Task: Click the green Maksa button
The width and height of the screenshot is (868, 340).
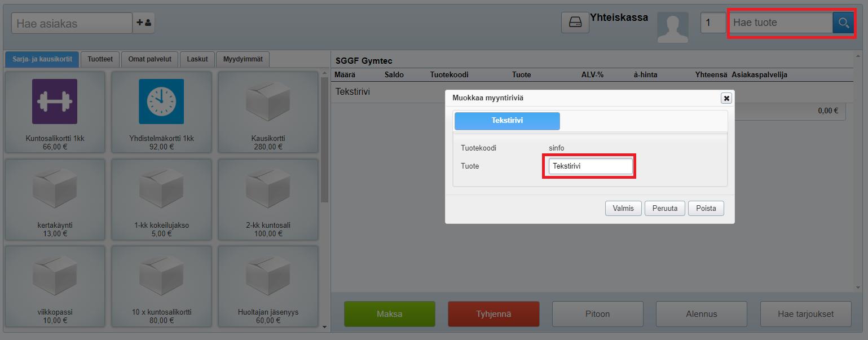Action: [x=390, y=314]
